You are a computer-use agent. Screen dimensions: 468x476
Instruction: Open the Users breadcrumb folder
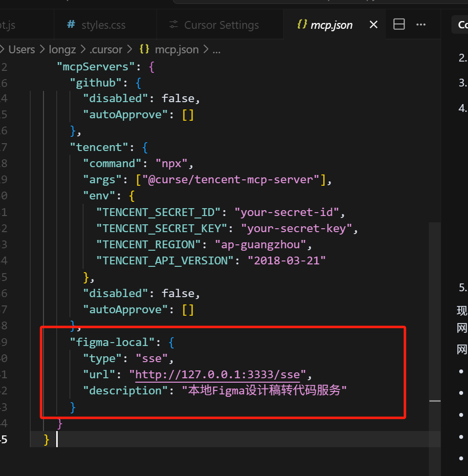coord(22,49)
